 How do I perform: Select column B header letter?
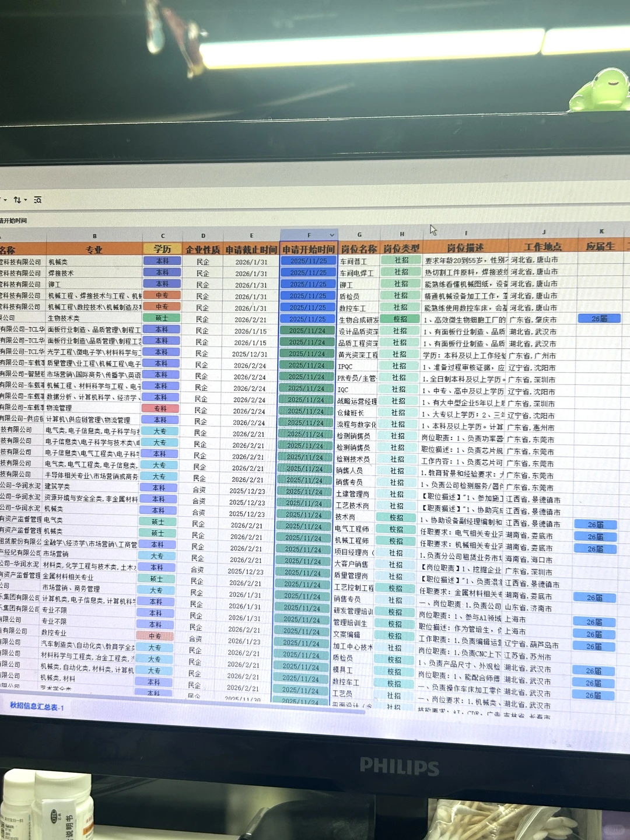point(94,236)
